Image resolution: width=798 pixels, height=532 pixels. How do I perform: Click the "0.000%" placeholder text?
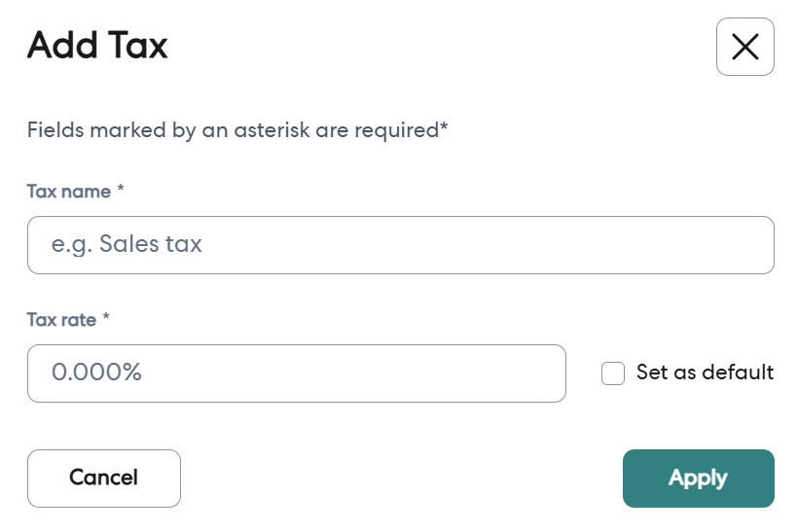96,372
